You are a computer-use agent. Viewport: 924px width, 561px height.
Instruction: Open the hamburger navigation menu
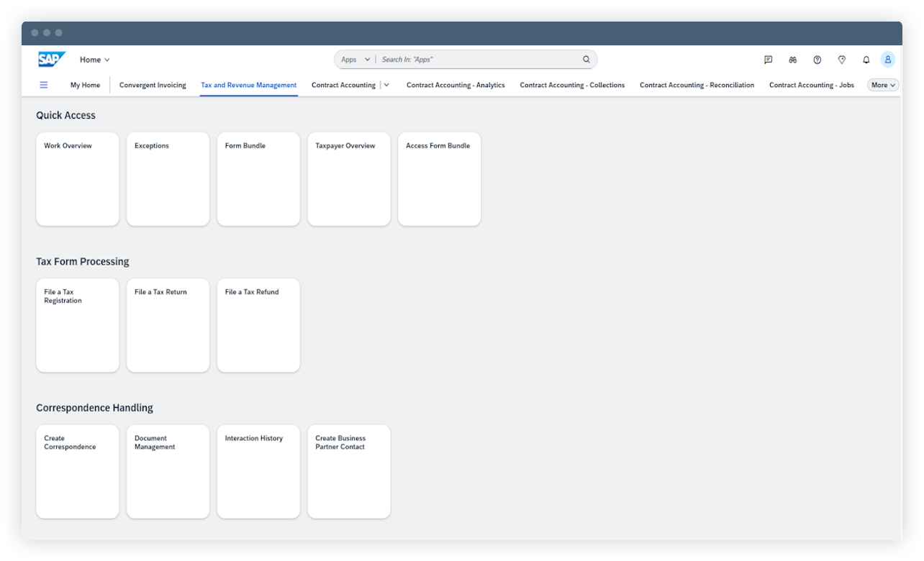point(44,85)
